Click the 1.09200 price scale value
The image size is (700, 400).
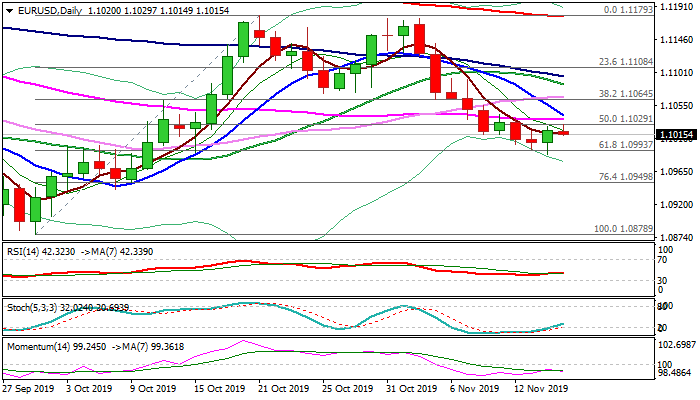coord(676,204)
